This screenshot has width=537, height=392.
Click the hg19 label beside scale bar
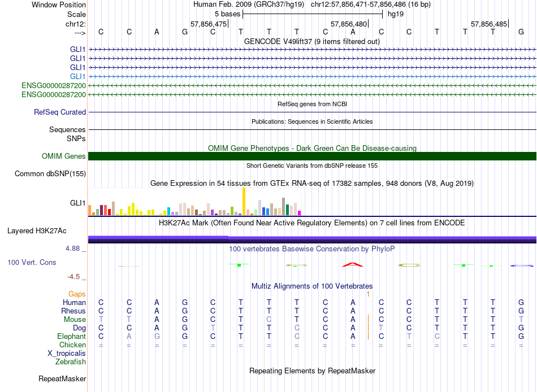[396, 14]
